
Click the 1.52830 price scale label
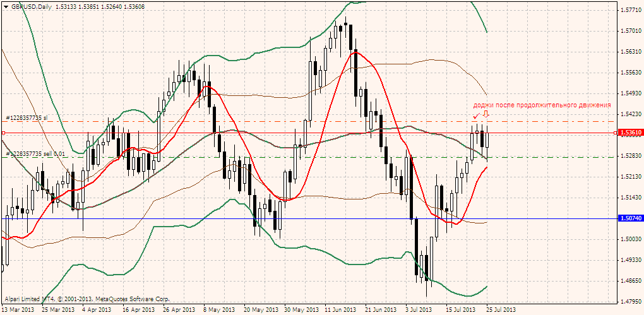coord(631,156)
